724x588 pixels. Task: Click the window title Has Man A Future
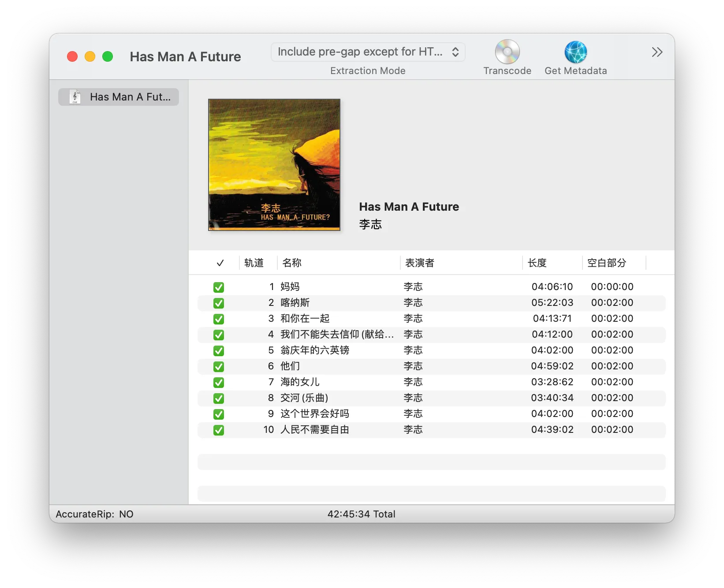(185, 57)
